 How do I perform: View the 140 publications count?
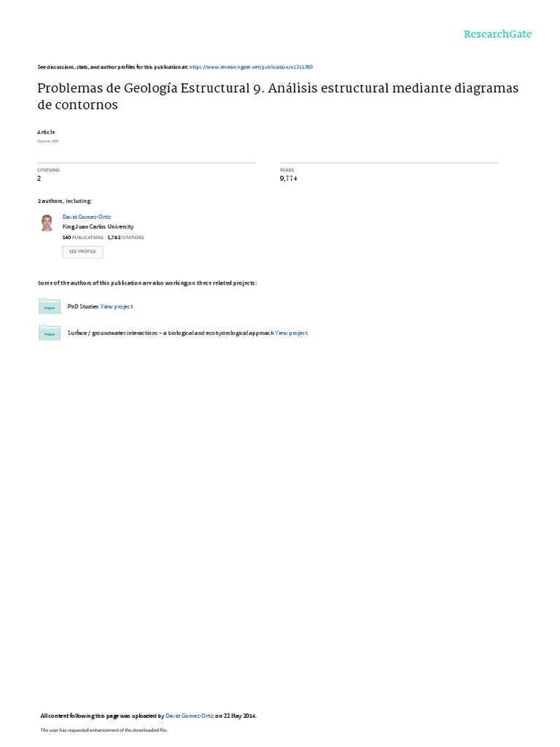83,237
